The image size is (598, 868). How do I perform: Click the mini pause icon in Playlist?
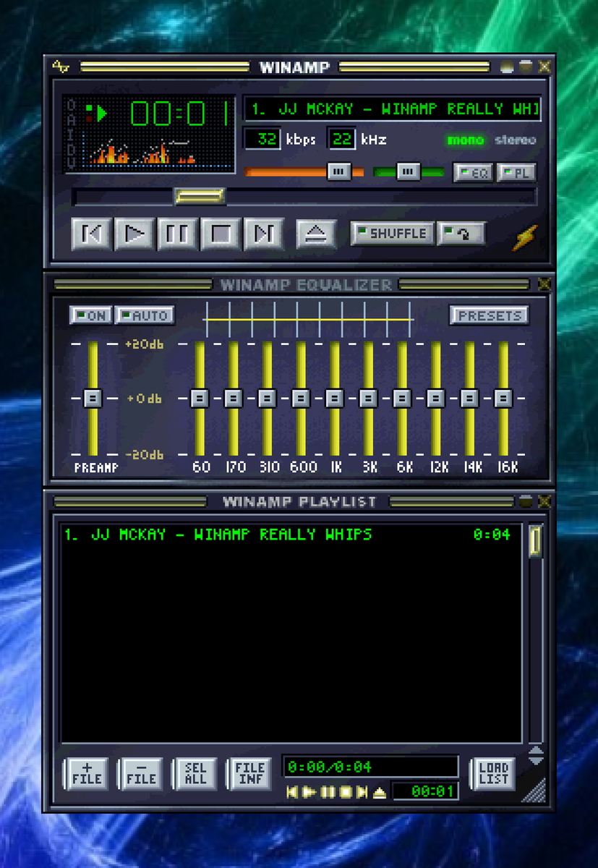328,792
